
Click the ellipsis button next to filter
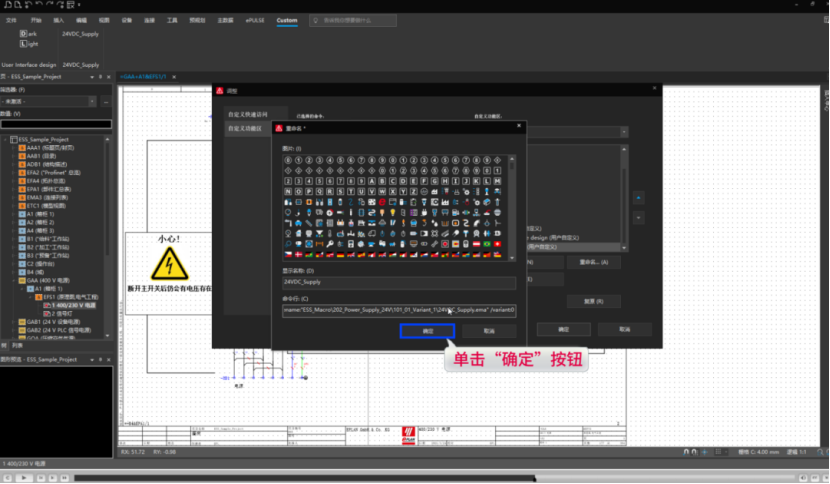[x=106, y=101]
